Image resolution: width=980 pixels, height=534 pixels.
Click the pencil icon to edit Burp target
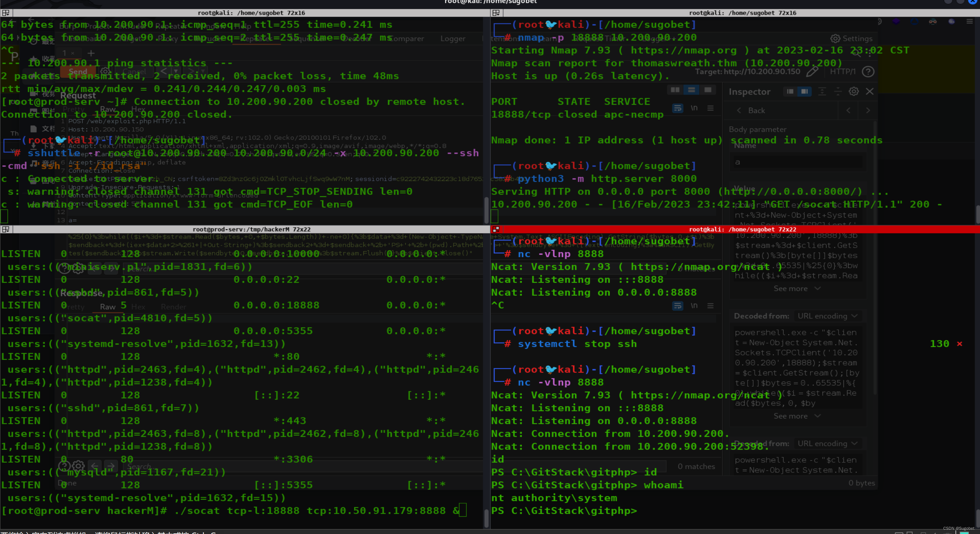812,71
